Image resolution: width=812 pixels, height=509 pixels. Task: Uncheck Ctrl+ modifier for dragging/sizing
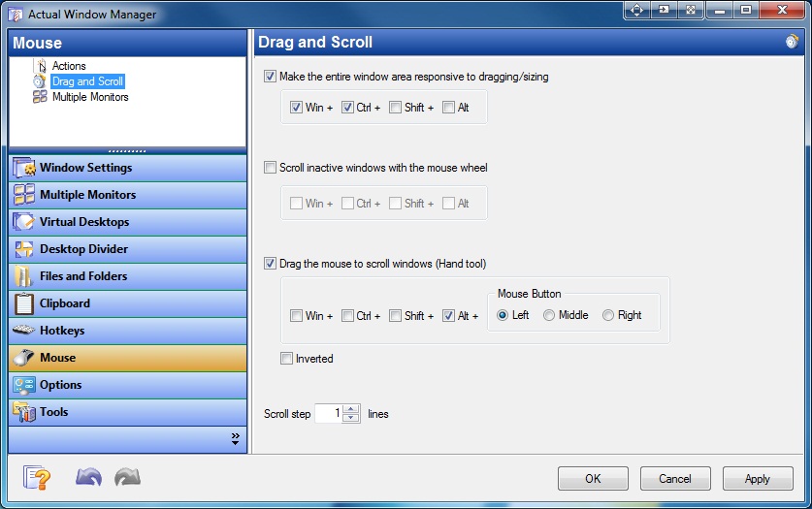click(x=347, y=107)
